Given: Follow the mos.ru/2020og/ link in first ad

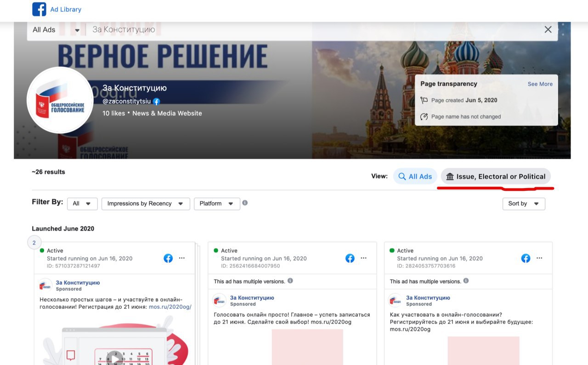Looking at the screenshot, I should pos(170,307).
